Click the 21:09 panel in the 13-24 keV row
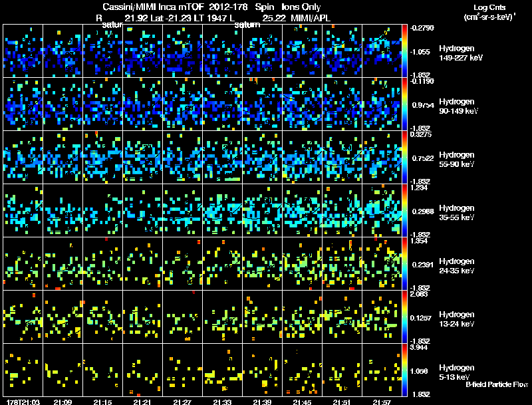 (x=63, y=317)
